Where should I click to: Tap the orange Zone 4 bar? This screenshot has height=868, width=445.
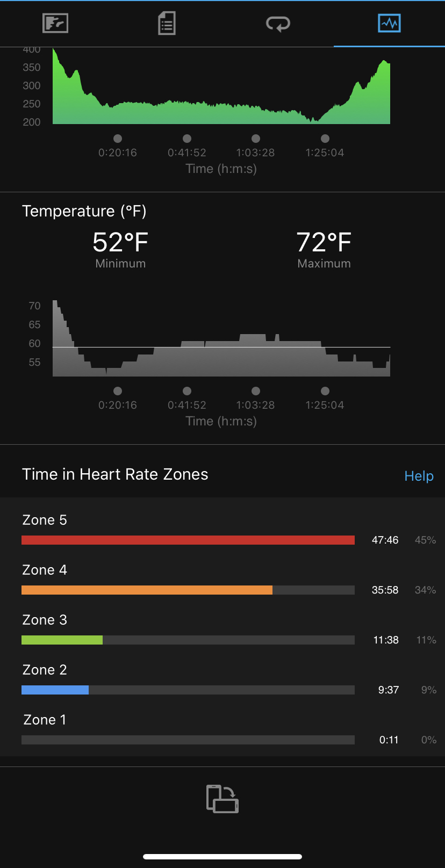pos(147,590)
